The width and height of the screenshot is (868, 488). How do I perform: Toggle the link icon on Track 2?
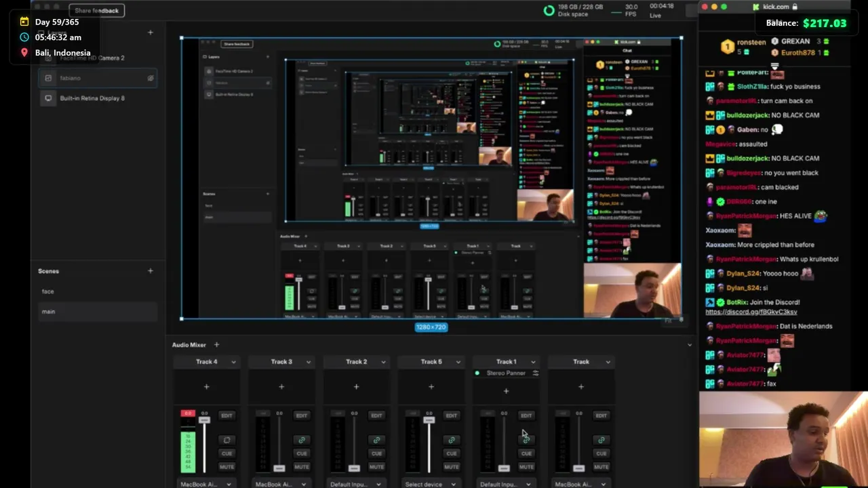376,440
